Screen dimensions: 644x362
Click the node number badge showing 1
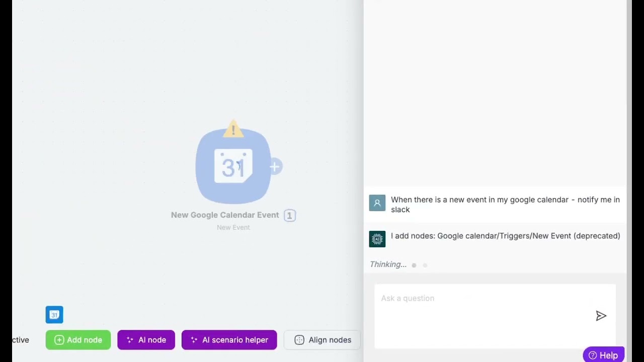click(x=289, y=216)
